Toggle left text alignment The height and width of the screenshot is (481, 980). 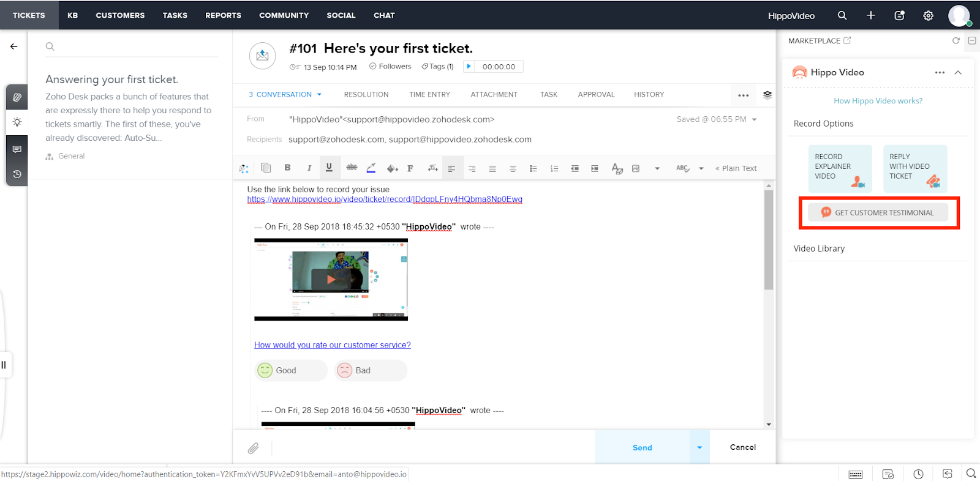(x=451, y=168)
